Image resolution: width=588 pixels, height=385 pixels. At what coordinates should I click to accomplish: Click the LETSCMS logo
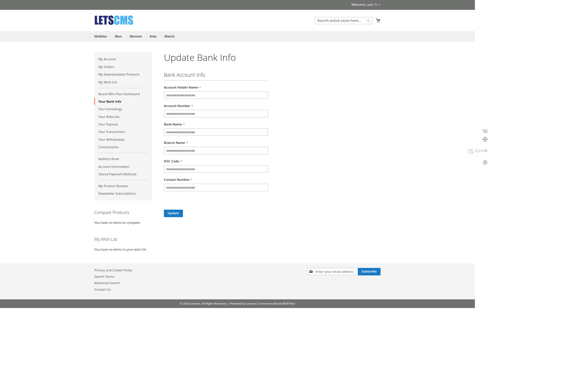(114, 20)
